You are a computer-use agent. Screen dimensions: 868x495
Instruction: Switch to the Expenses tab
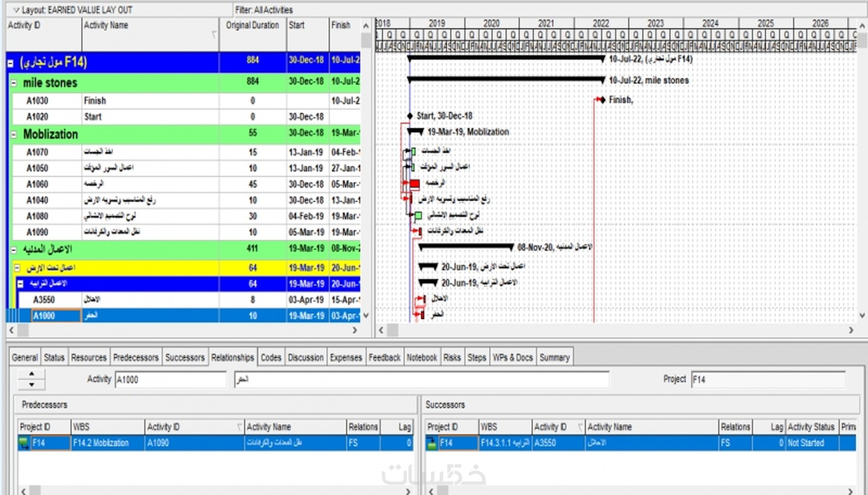click(346, 357)
